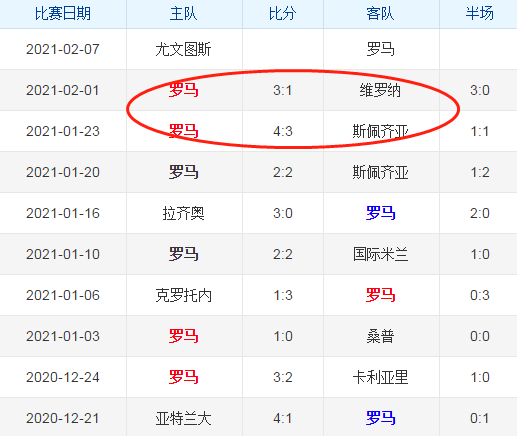Click blue 罗马 in 2021-01-16 row
Image resolution: width=517 pixels, height=436 pixels.
tap(381, 213)
